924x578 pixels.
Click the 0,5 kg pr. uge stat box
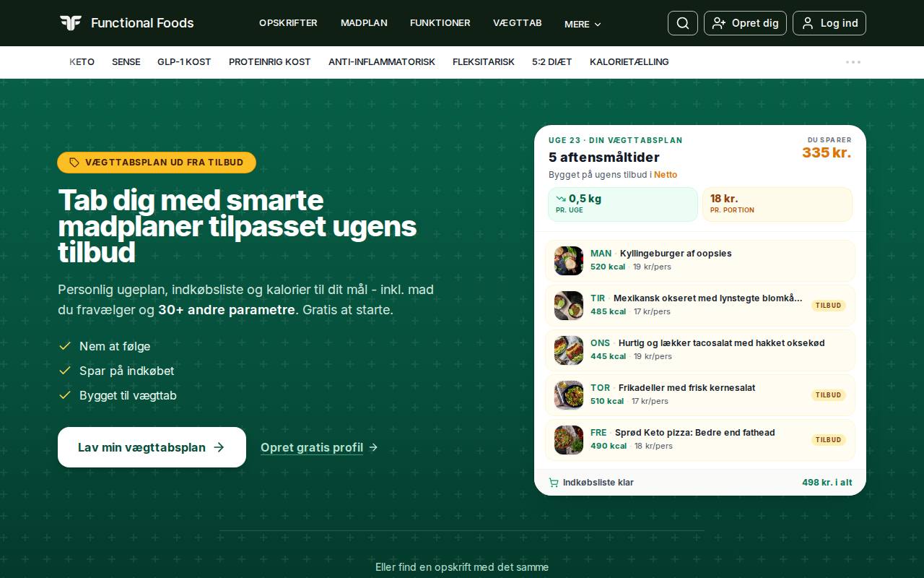623,204
